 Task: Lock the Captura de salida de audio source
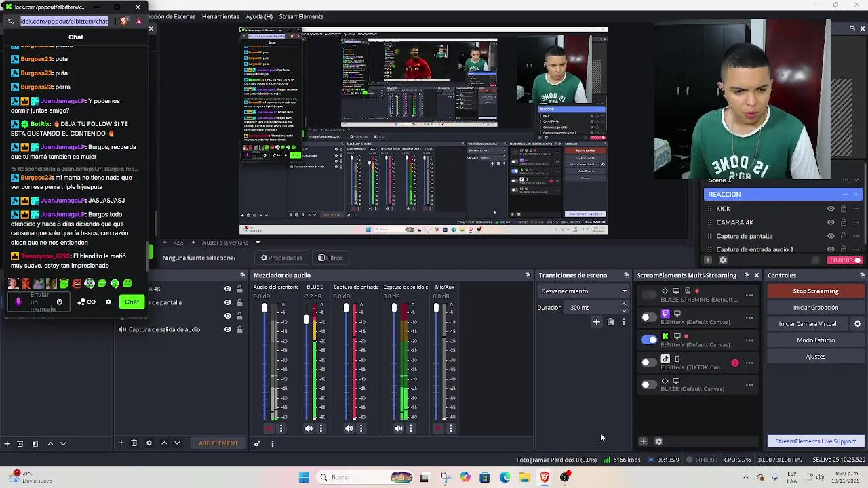tap(239, 330)
